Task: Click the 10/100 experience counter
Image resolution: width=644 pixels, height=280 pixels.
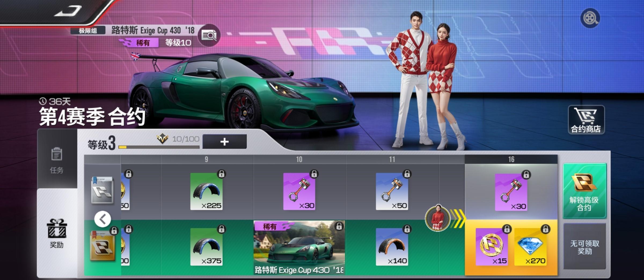Action: click(x=186, y=139)
